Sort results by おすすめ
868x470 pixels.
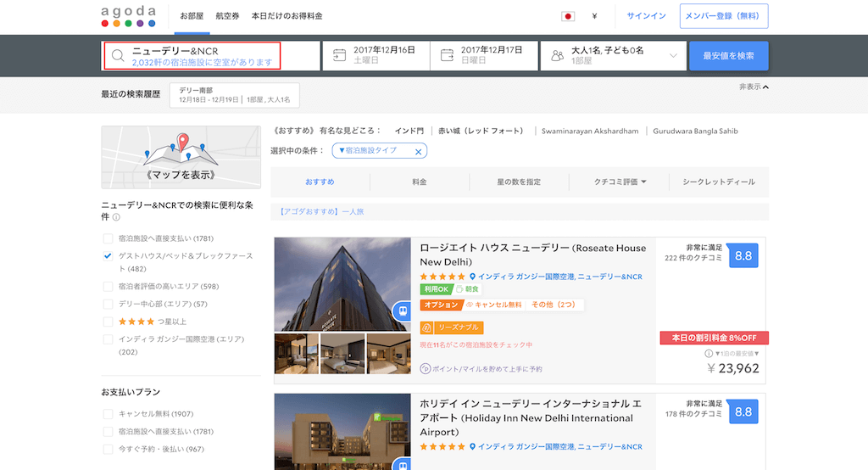point(320,182)
